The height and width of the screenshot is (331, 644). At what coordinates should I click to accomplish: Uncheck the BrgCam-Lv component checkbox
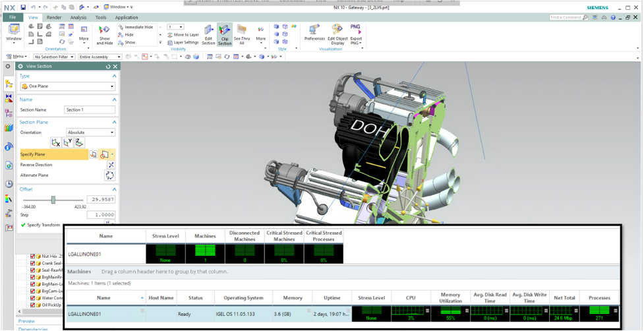click(33, 291)
